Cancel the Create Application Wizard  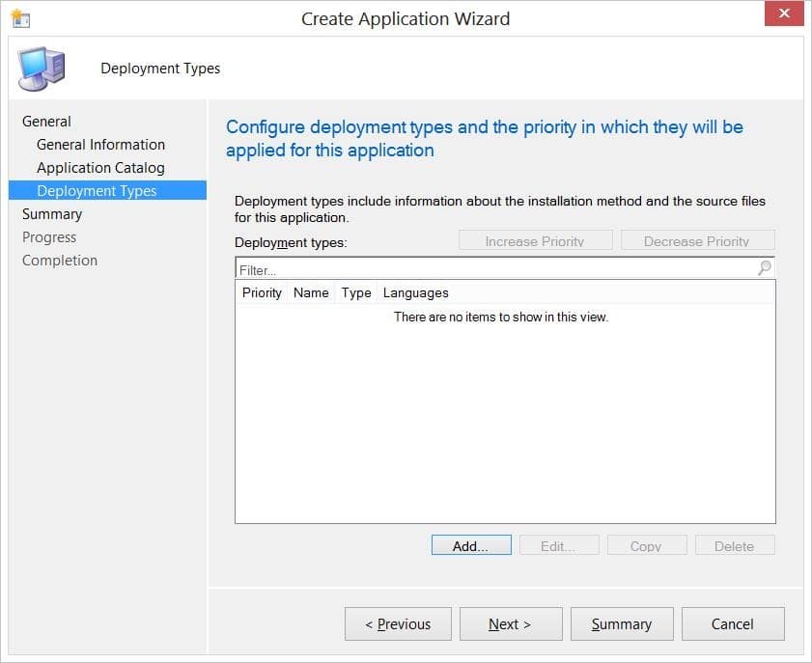pos(733,623)
